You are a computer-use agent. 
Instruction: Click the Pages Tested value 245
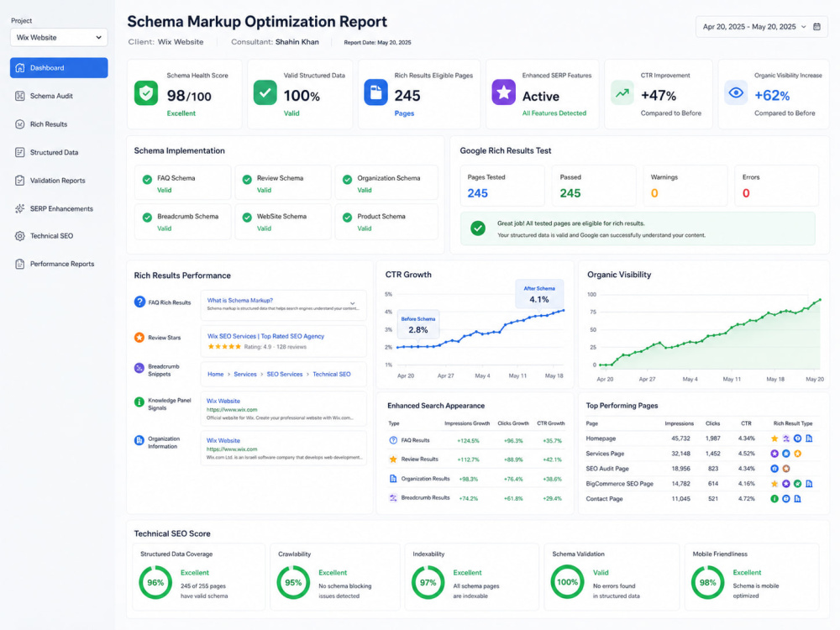pyautogui.click(x=477, y=193)
